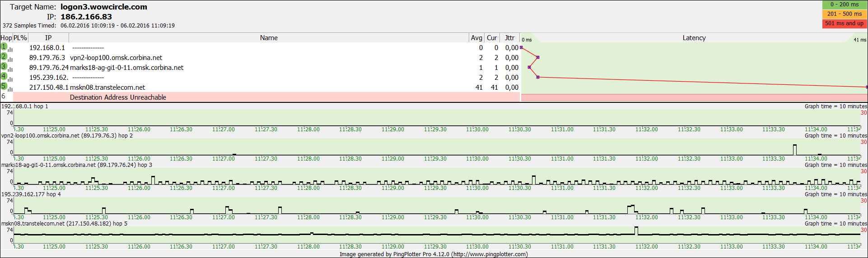Click the hop 1 green number circle
This screenshot has height=258, width=868.
[4, 46]
